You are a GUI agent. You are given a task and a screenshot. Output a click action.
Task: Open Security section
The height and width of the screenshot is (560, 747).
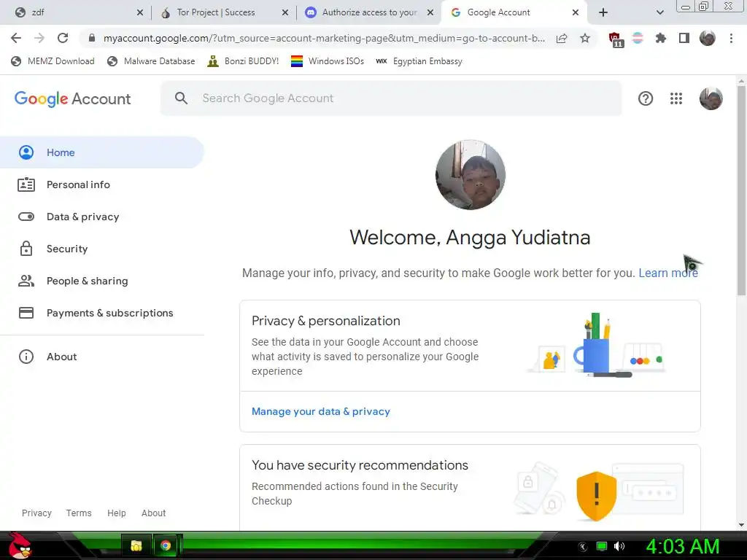click(102, 249)
